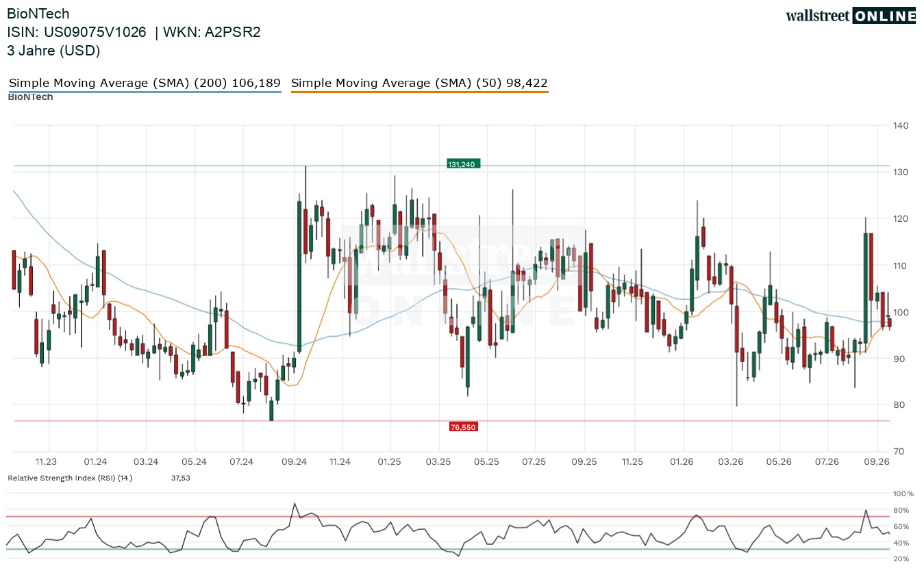Click the 03.25 date axis label
924x577 pixels.
(438, 462)
